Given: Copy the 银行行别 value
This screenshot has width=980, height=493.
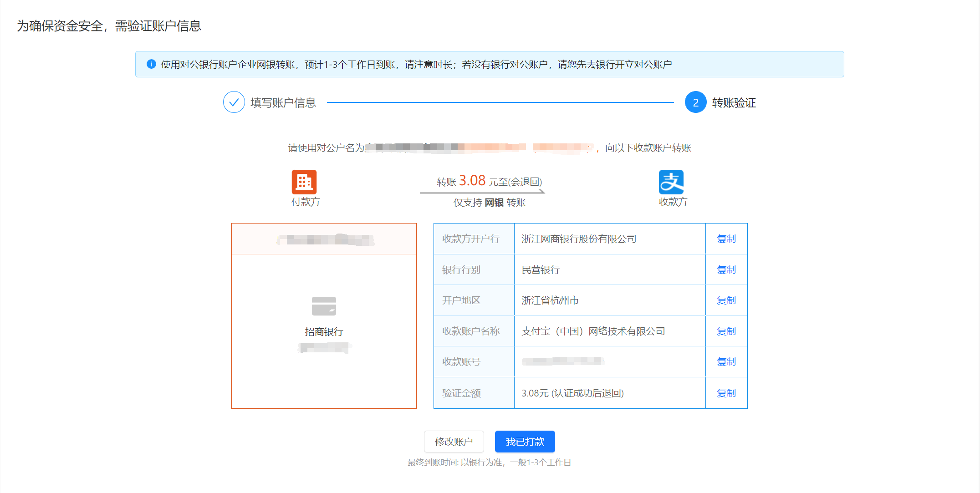Looking at the screenshot, I should coord(726,269).
